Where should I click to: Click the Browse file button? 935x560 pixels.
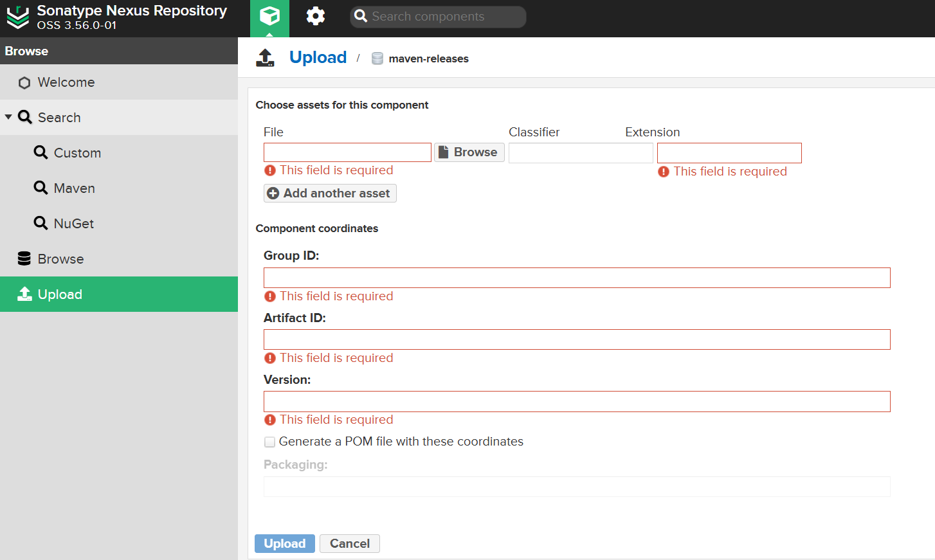pyautogui.click(x=469, y=152)
